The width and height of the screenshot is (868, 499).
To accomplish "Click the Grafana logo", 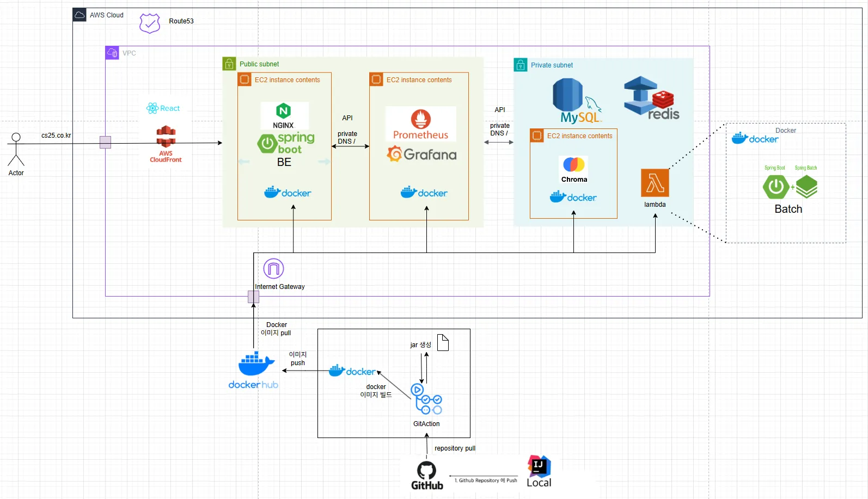I will click(x=421, y=155).
